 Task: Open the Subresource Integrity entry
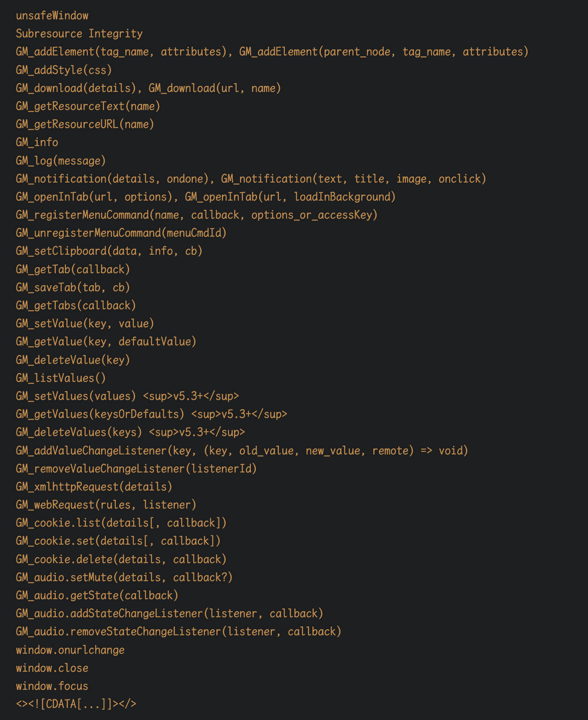[x=79, y=34]
